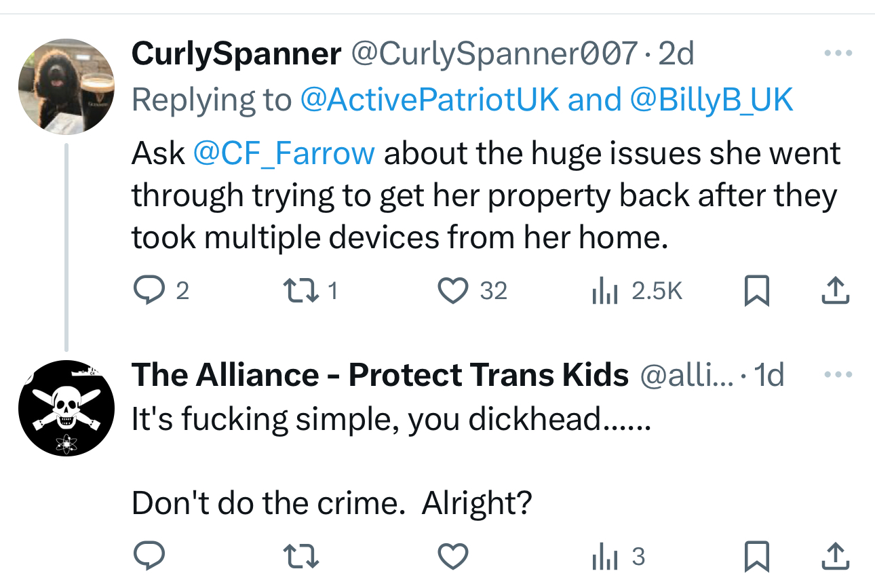The width and height of the screenshot is (875, 588).
Task: Open The Alliance's skull profile picture
Action: (x=66, y=408)
